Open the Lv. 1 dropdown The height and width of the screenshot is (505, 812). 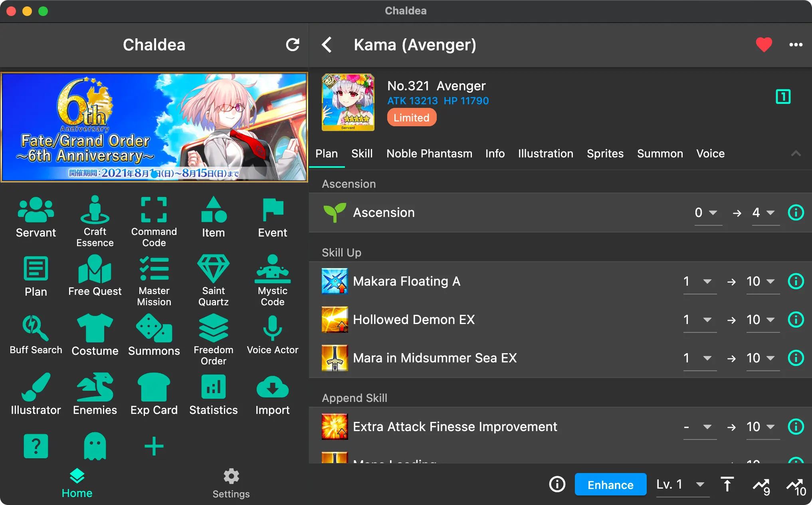[x=682, y=485]
